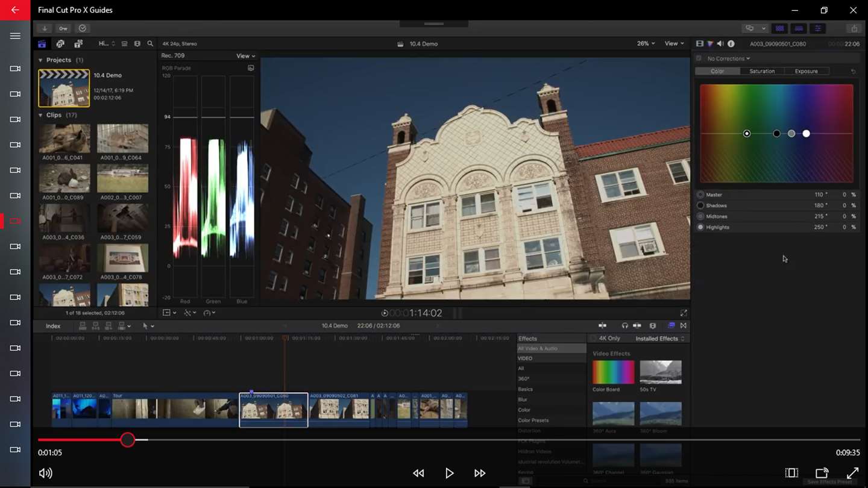Toggle the correction checkbox beside No Corrections
The height and width of the screenshot is (488, 868).
699,58
